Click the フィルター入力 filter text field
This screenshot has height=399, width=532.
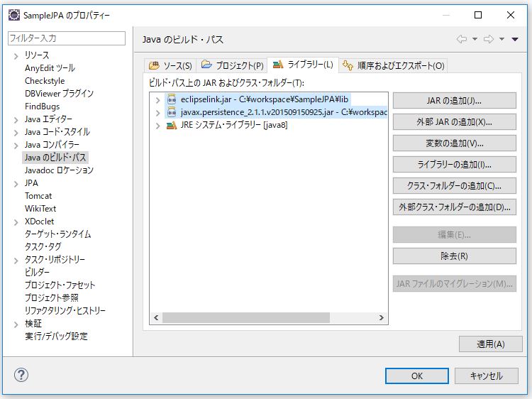[x=66, y=38]
